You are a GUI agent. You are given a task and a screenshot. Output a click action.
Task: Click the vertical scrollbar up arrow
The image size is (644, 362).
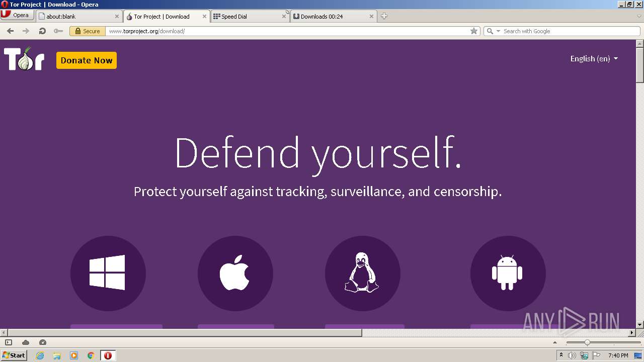[640, 43]
